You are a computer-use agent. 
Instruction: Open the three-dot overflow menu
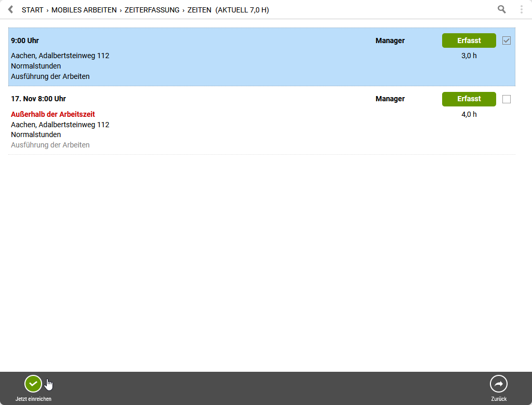coord(521,9)
